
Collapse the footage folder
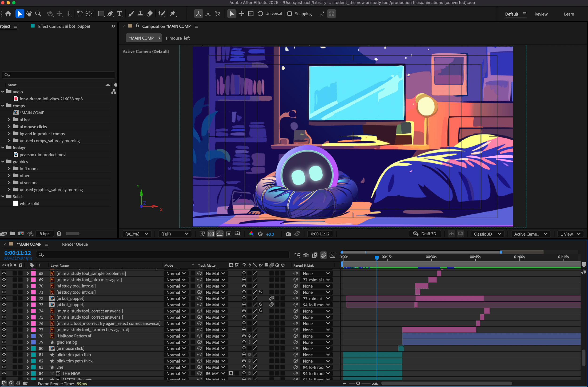click(x=3, y=147)
